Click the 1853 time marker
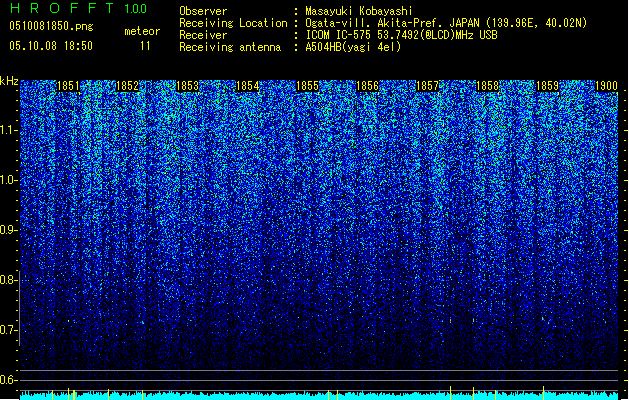Viewport: 629px width, 400px height. pos(187,86)
